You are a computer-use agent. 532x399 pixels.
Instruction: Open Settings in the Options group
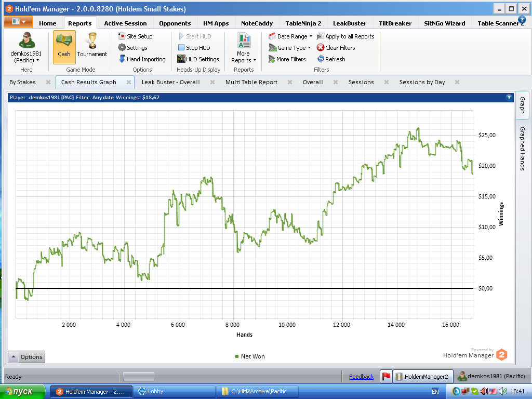coord(132,48)
